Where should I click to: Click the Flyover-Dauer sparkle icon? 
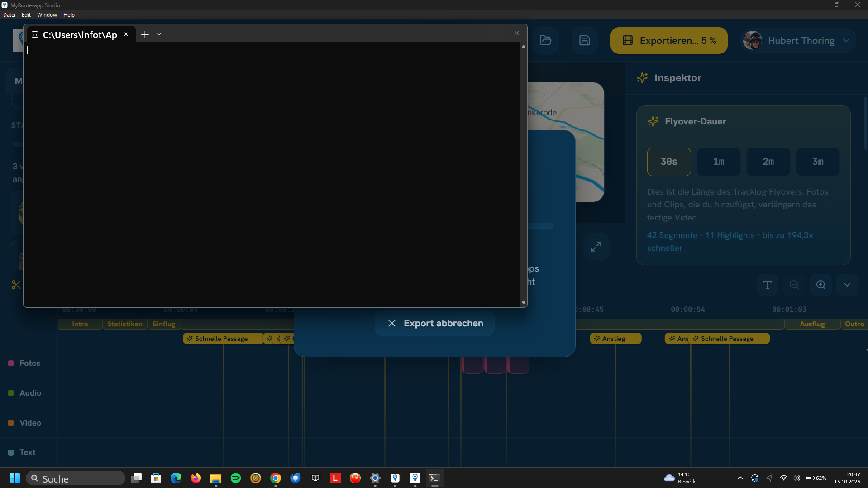click(653, 121)
